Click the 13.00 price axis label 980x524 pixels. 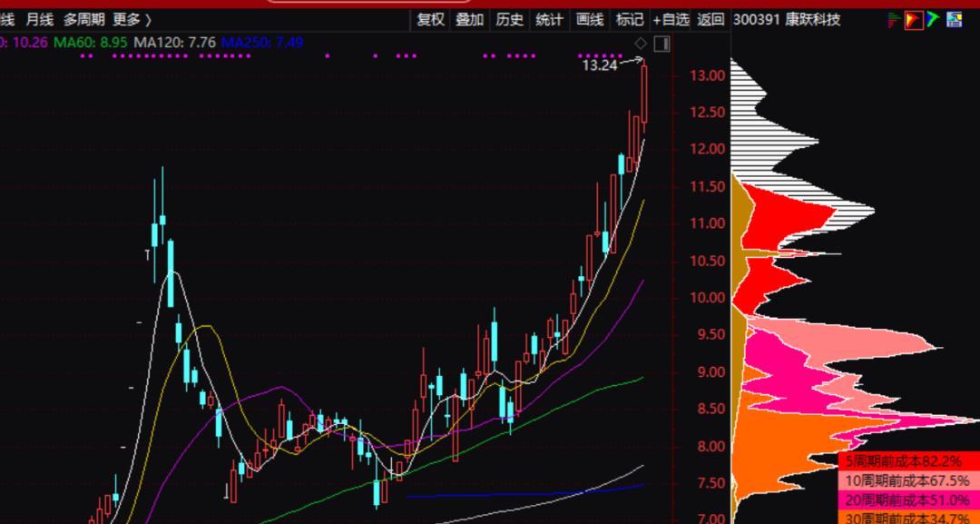[x=708, y=75]
